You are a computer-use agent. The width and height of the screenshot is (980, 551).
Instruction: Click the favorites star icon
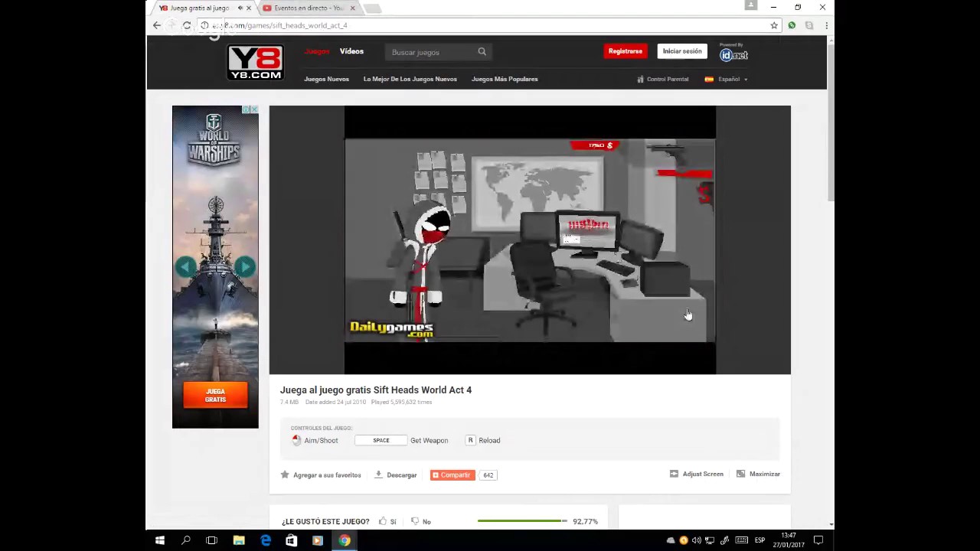pos(285,474)
